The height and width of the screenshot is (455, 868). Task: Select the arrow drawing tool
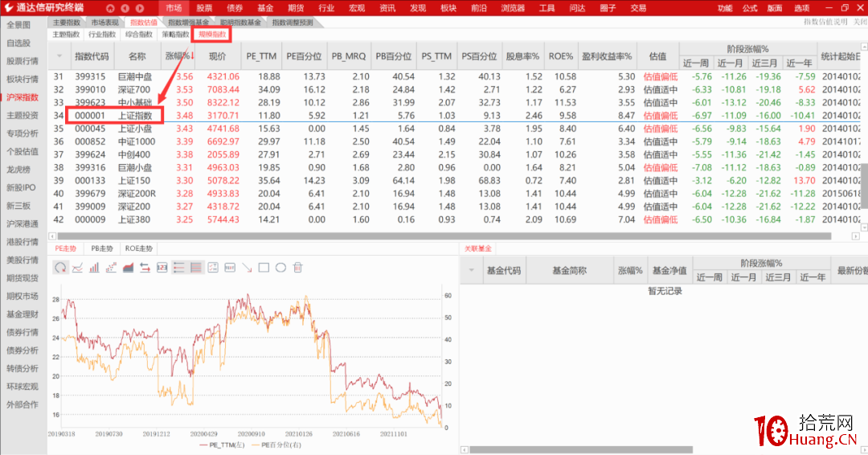click(x=247, y=268)
